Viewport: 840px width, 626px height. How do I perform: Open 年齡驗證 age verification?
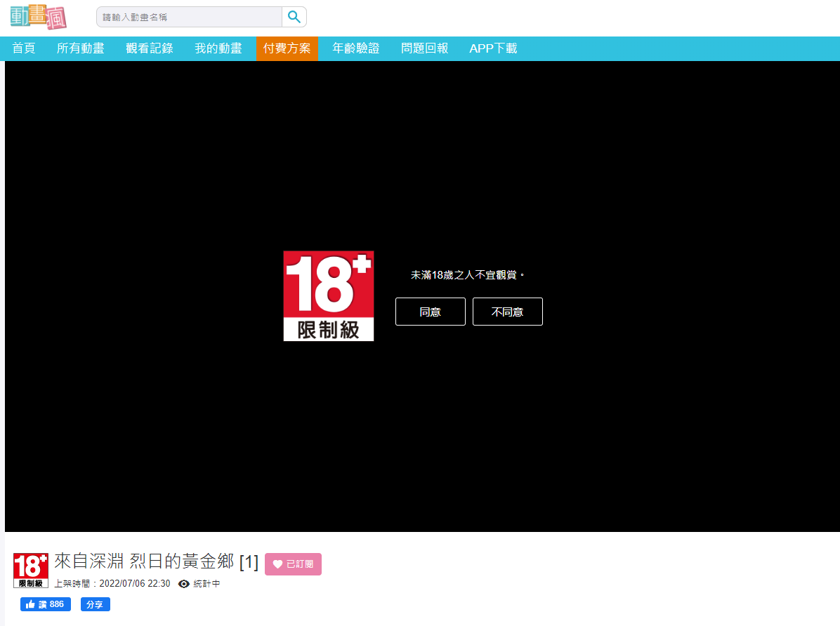pos(355,48)
